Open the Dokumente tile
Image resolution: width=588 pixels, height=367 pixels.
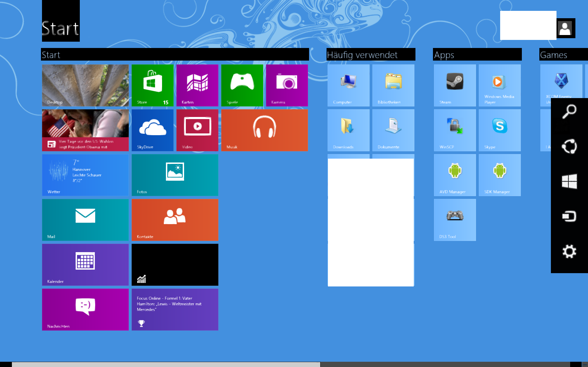point(393,130)
